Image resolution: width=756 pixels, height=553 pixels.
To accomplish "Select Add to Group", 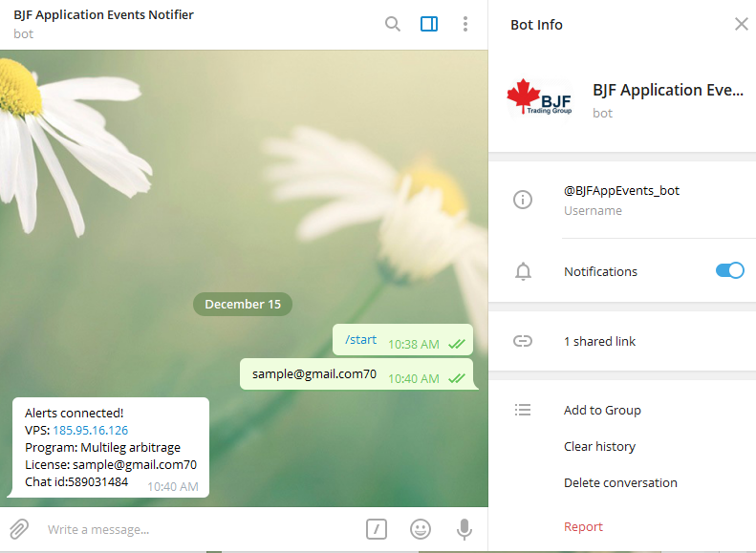I will click(602, 410).
